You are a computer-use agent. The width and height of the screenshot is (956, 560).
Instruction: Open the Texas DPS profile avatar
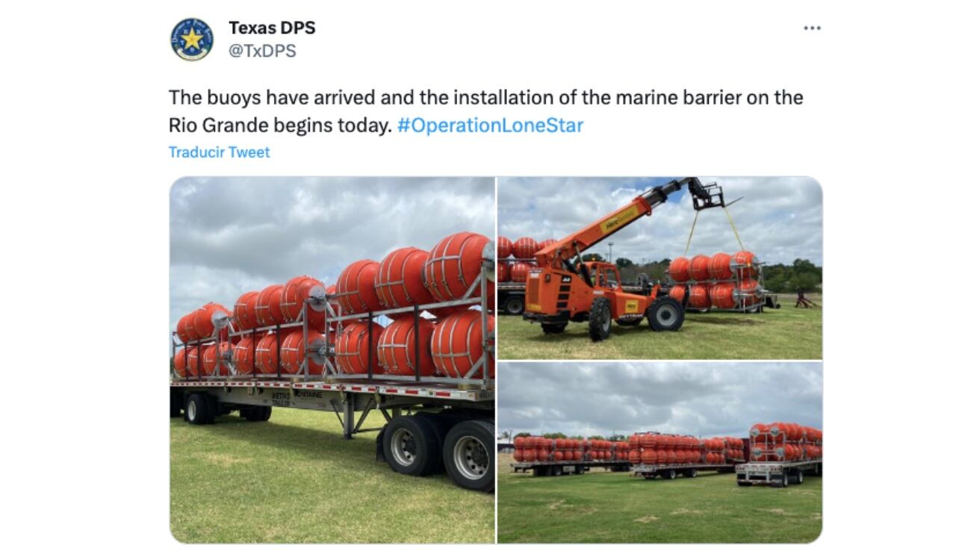[x=192, y=40]
